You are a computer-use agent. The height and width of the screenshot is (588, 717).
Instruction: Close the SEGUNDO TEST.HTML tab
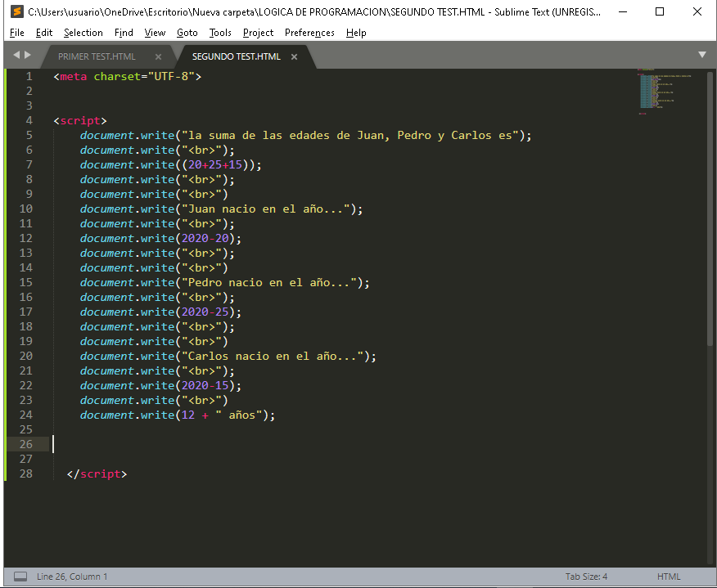pos(294,56)
